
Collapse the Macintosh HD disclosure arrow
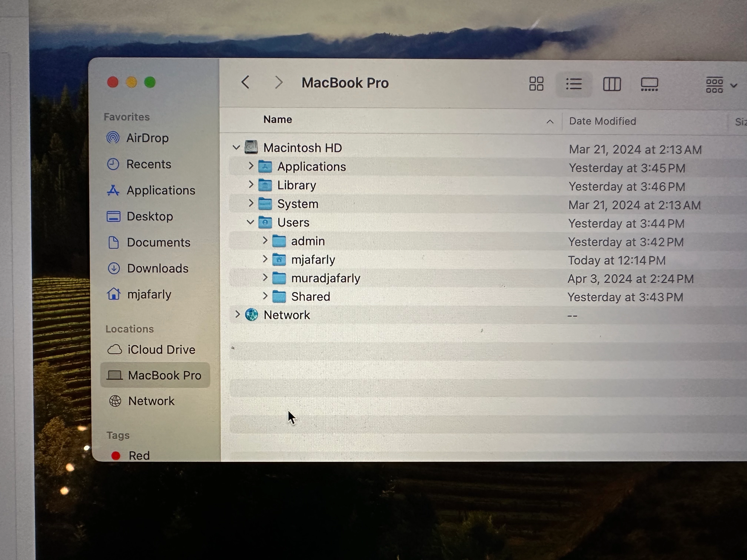(236, 148)
